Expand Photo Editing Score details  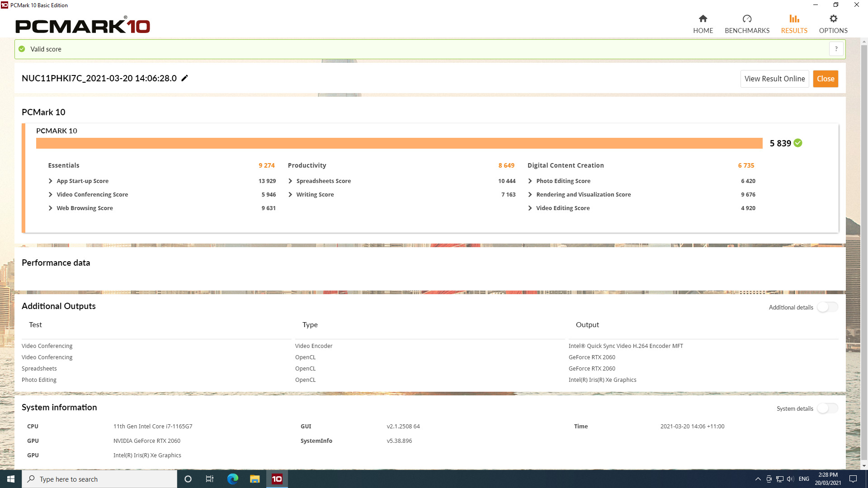point(530,181)
